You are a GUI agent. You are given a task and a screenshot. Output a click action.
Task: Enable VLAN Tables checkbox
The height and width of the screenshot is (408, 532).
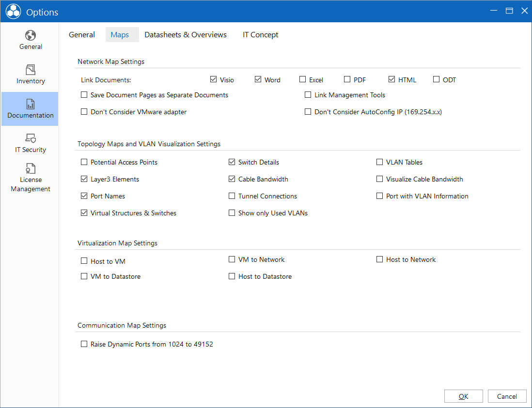pyautogui.click(x=380, y=162)
